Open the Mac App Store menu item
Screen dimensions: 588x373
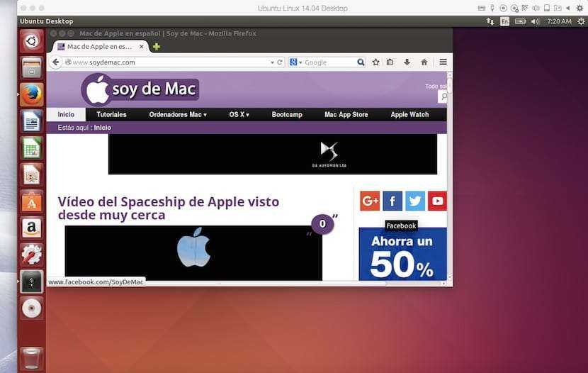click(346, 114)
